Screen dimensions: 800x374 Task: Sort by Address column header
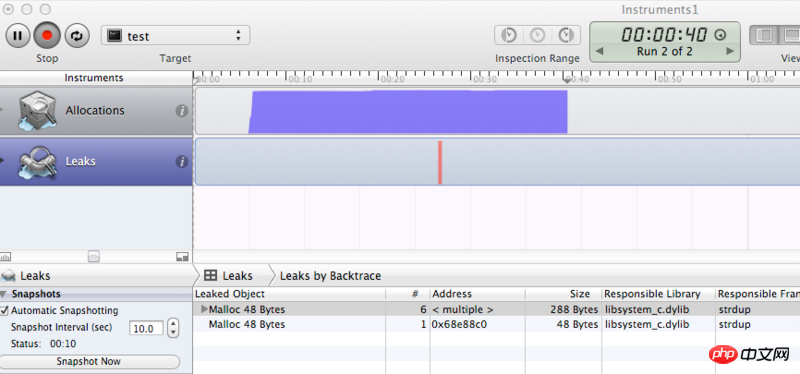[478, 294]
